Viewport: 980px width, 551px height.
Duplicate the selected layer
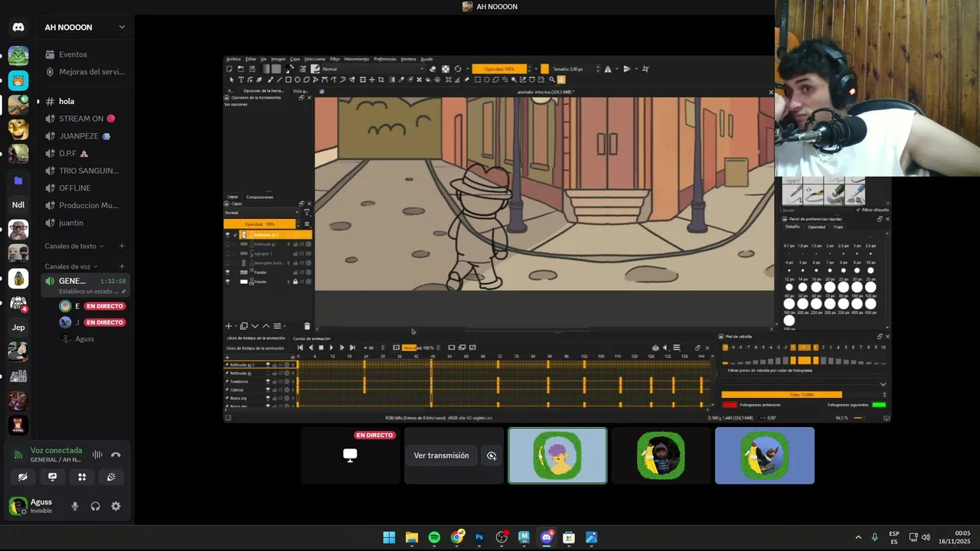click(x=244, y=326)
